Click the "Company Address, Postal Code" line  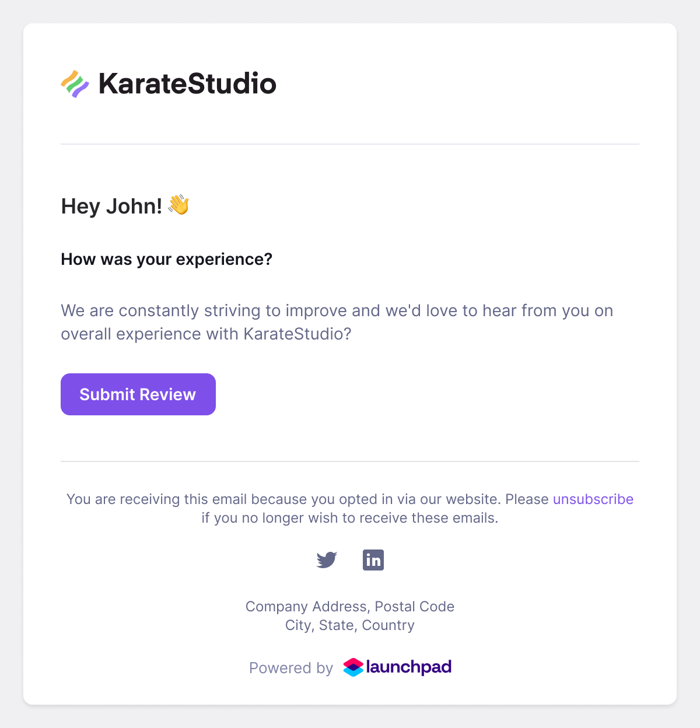click(349, 607)
